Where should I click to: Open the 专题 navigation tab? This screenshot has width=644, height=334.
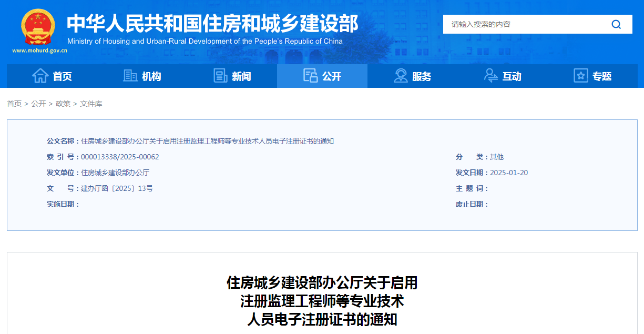[x=592, y=76]
